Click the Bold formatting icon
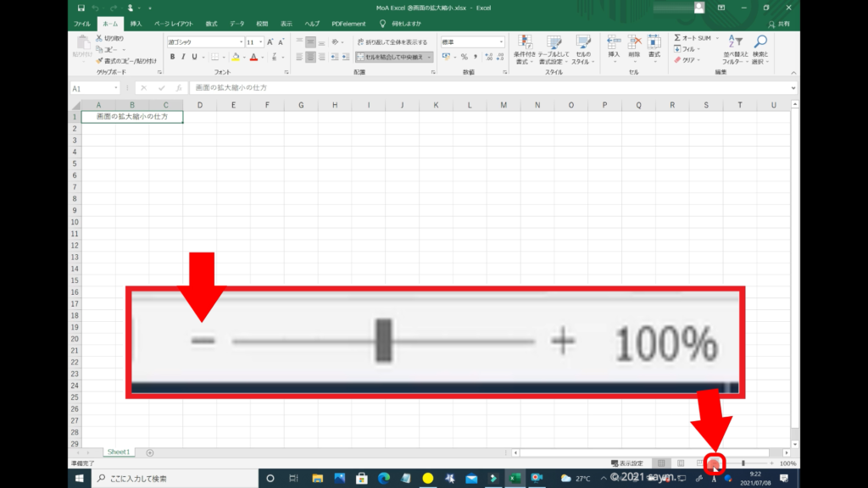868x488 pixels. pos(172,57)
